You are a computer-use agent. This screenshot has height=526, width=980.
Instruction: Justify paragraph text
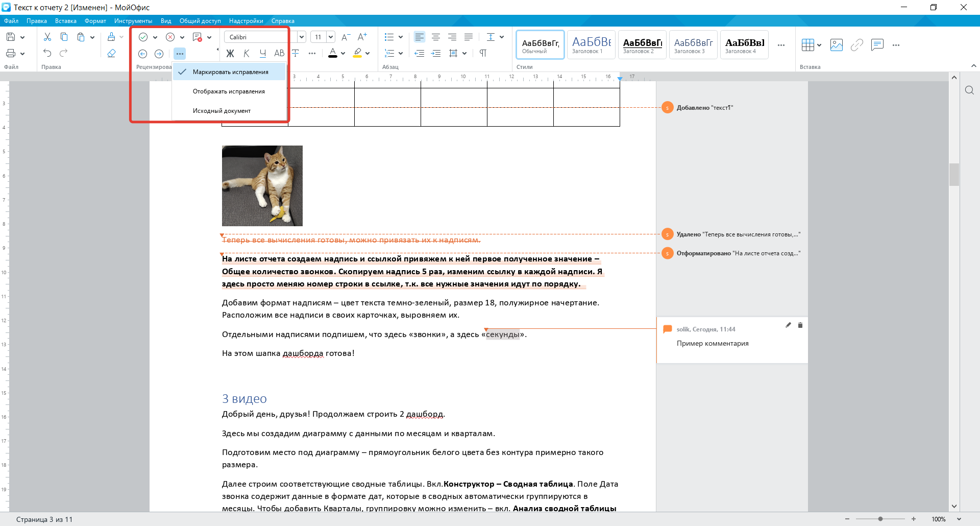(469, 37)
